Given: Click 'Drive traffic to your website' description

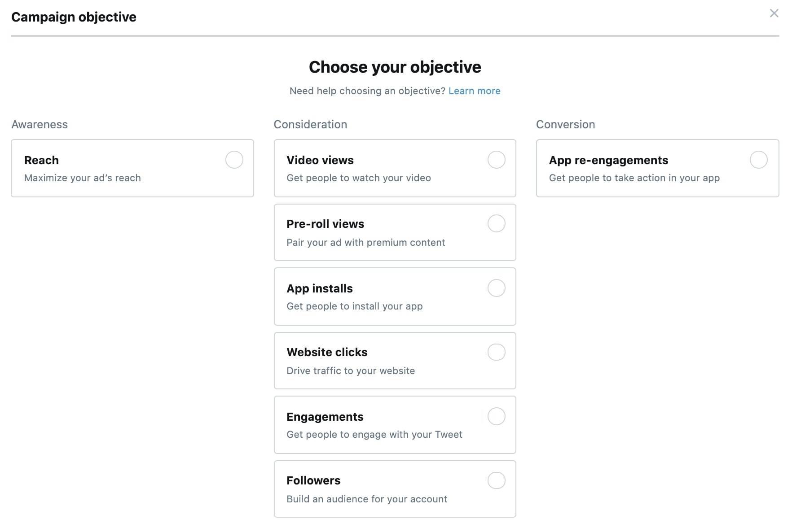Looking at the screenshot, I should (x=350, y=371).
